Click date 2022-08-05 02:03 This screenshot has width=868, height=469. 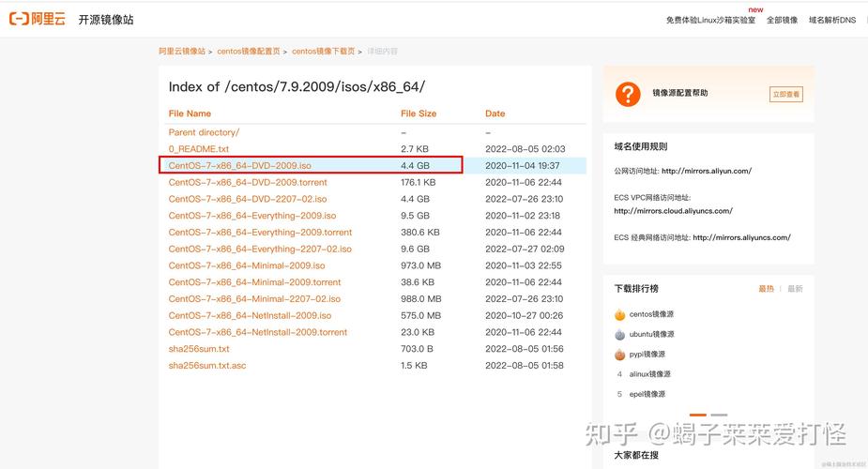pyautogui.click(x=525, y=149)
